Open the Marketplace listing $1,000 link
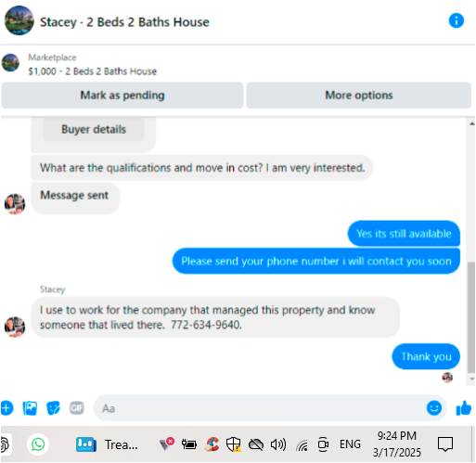The image size is (476, 463). click(x=92, y=71)
